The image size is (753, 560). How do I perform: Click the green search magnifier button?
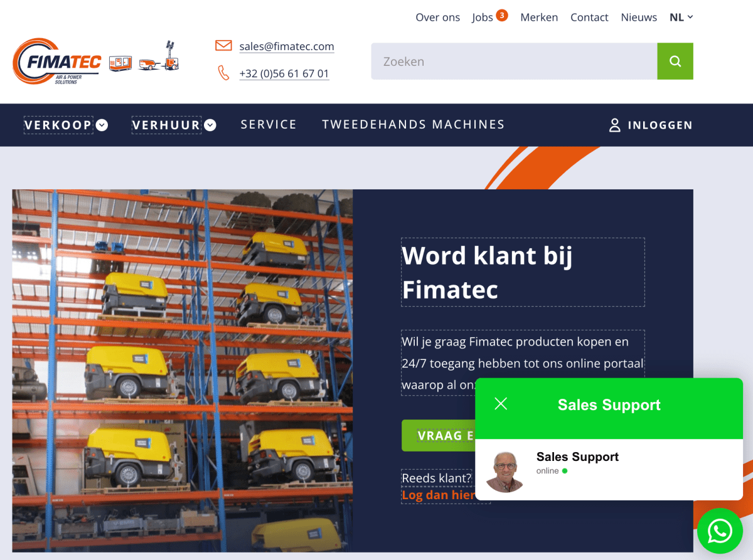[675, 61]
